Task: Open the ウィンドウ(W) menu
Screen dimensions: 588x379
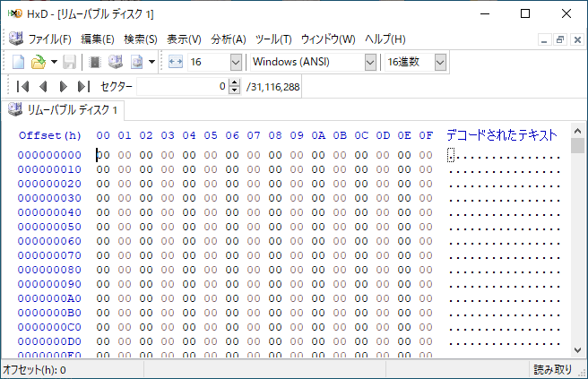Action: point(328,39)
